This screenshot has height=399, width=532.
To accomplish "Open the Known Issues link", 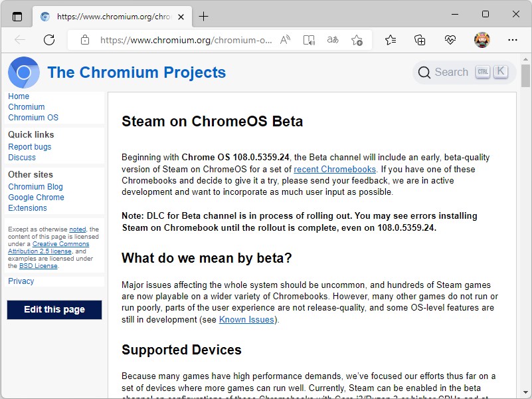I will 245,319.
